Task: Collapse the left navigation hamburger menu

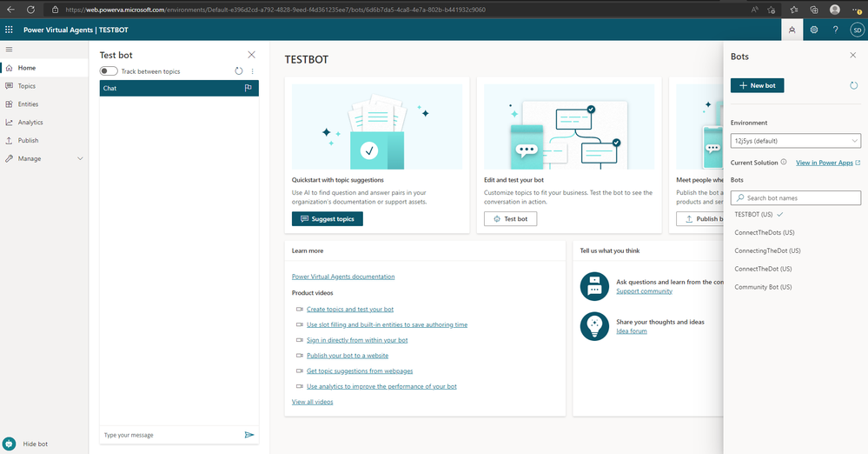Action: [x=9, y=50]
